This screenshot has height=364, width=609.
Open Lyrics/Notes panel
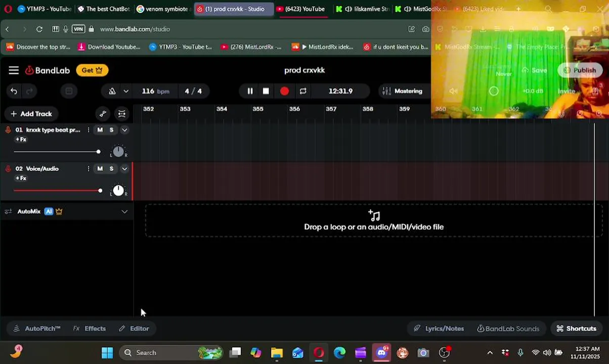pyautogui.click(x=439, y=329)
